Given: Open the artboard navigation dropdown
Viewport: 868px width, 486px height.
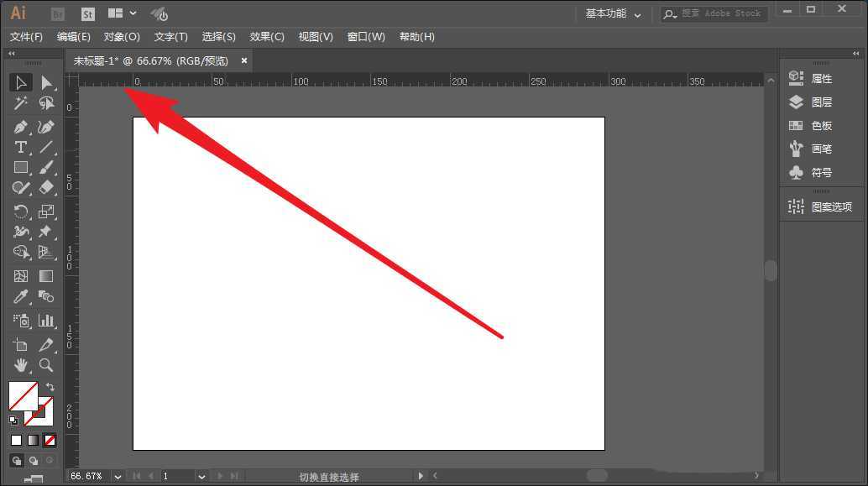Looking at the screenshot, I should 201,476.
